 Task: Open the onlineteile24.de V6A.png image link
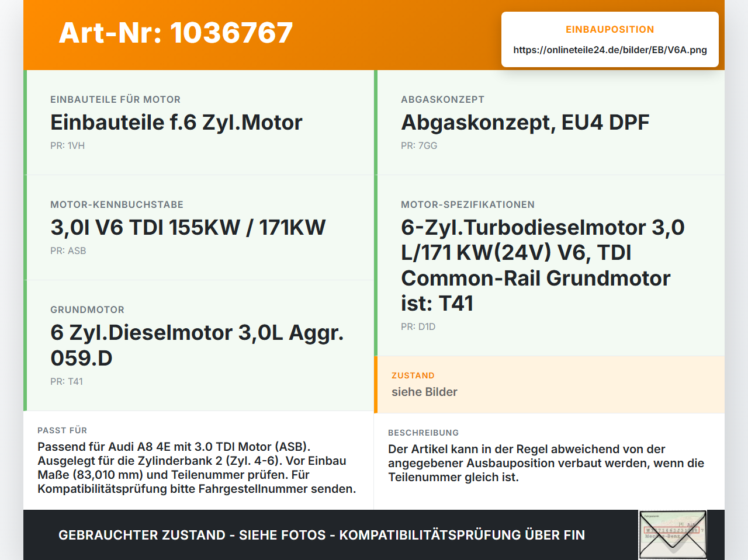pyautogui.click(x=610, y=50)
